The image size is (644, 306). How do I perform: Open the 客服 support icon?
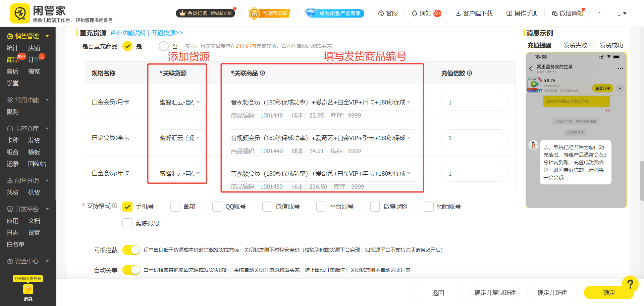point(381,13)
